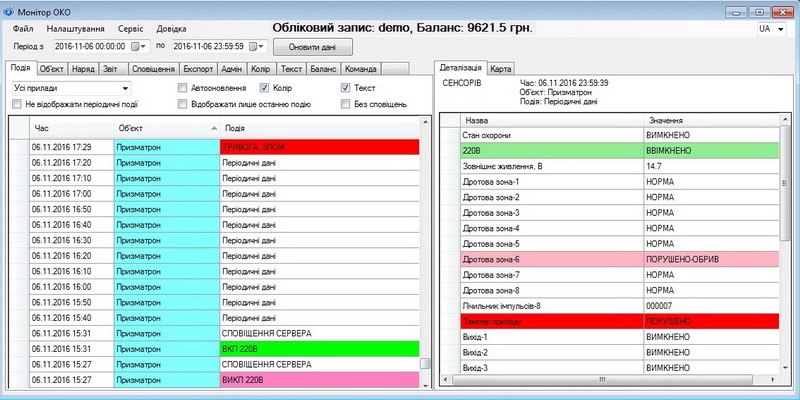Open the Сервіс menu

pyautogui.click(x=131, y=29)
